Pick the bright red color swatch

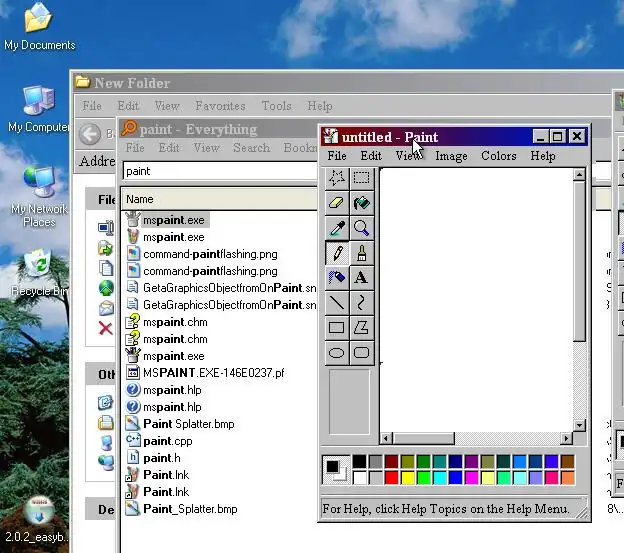coord(391,477)
